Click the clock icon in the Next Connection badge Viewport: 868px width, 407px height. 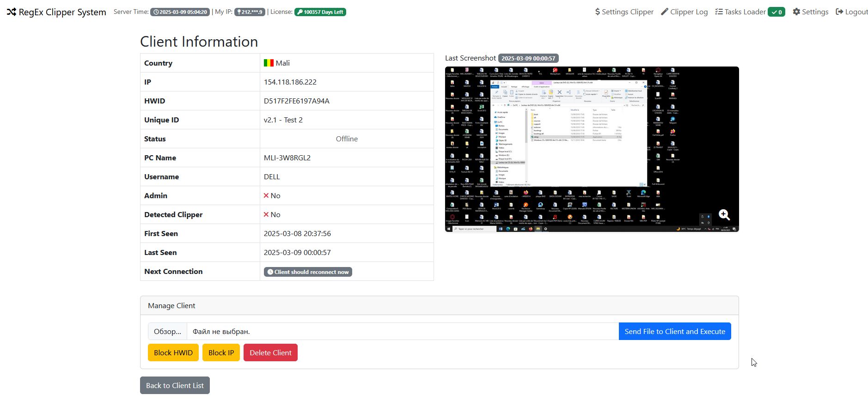coord(270,272)
